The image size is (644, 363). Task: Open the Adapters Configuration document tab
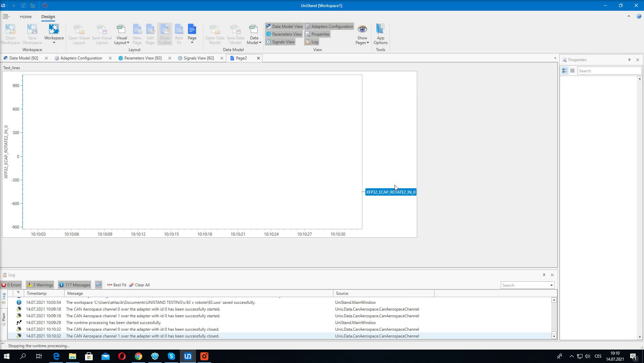pyautogui.click(x=81, y=58)
